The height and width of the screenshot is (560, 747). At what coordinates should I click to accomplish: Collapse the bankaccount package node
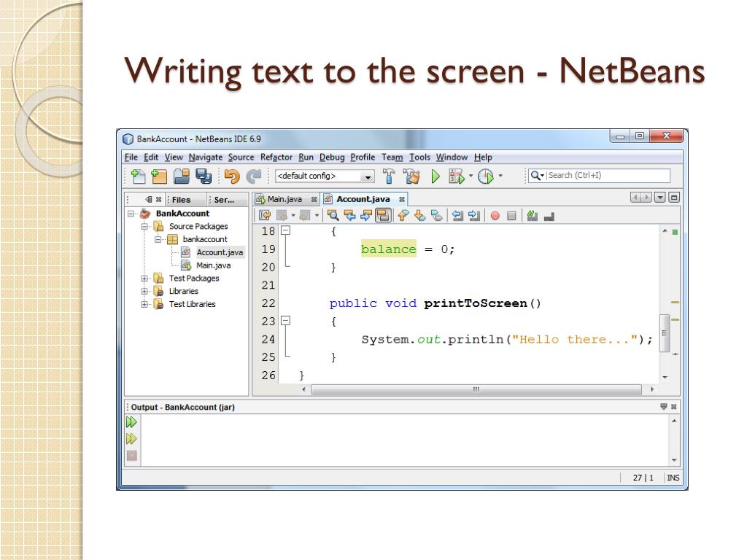(158, 239)
